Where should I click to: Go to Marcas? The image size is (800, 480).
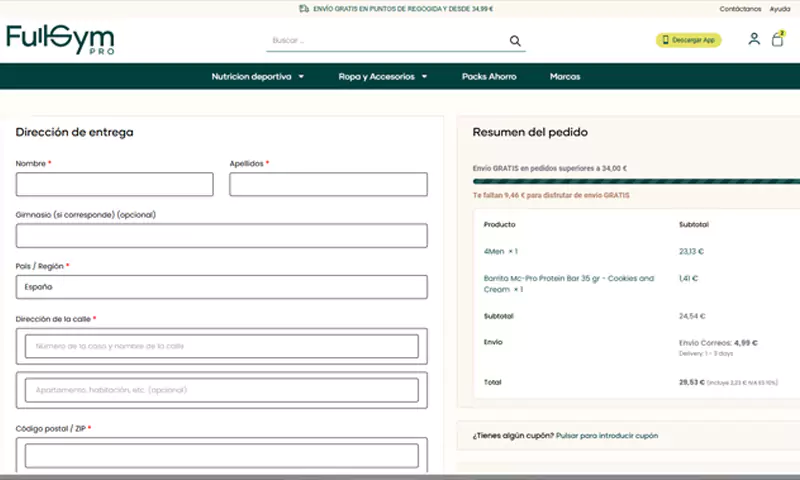(565, 77)
